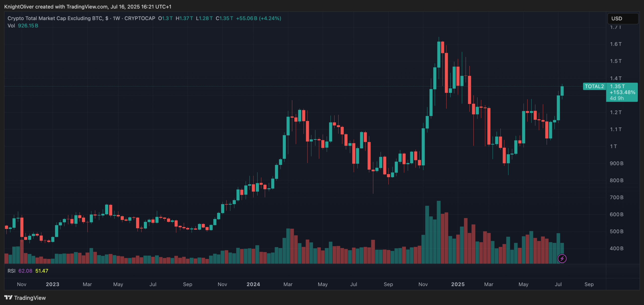Click the 2025 label on time axis
This screenshot has height=305, width=644.
click(x=458, y=284)
